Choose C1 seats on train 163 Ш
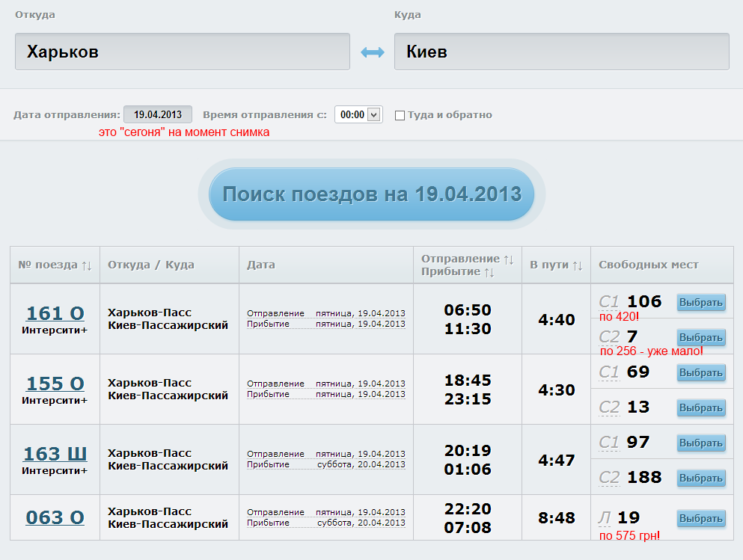 (x=701, y=443)
